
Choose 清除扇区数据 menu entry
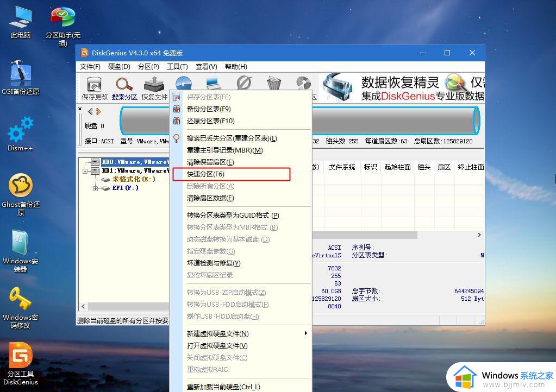pos(241,198)
